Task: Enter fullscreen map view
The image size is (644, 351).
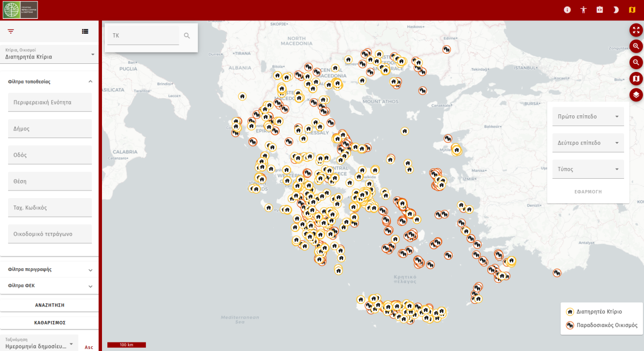Action: click(636, 30)
